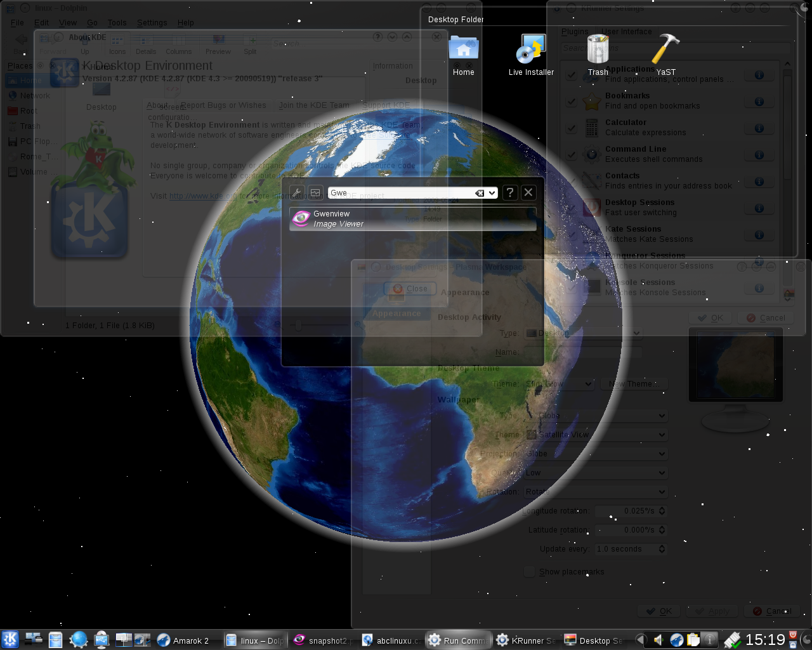Open Join the KDE Team tab
812x650 pixels.
tap(314, 105)
